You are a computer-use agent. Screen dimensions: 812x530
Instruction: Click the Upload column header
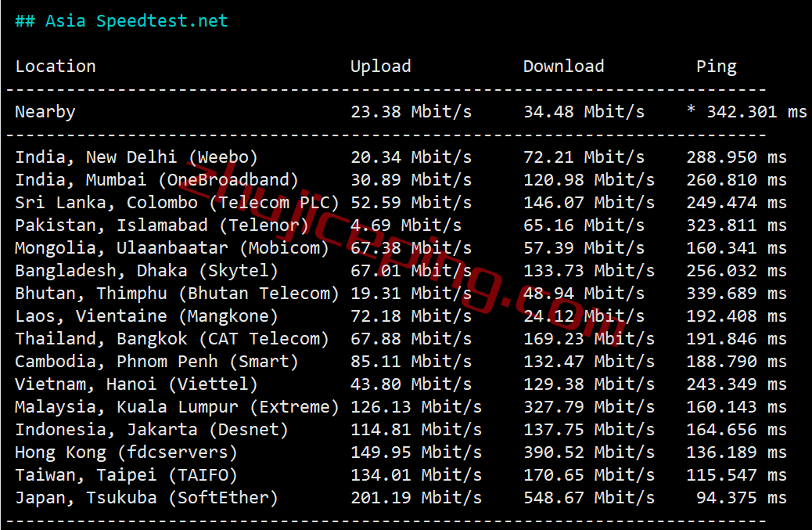(381, 67)
